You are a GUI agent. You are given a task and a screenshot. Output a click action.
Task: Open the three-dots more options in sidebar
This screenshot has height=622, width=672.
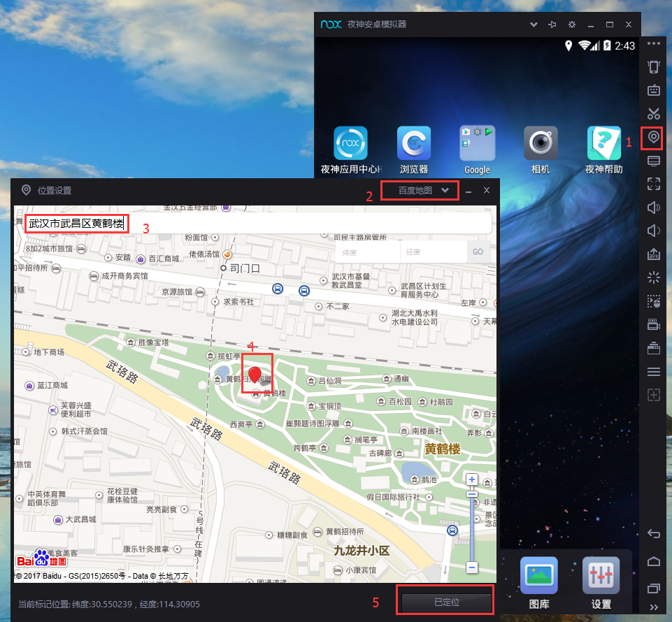click(654, 44)
